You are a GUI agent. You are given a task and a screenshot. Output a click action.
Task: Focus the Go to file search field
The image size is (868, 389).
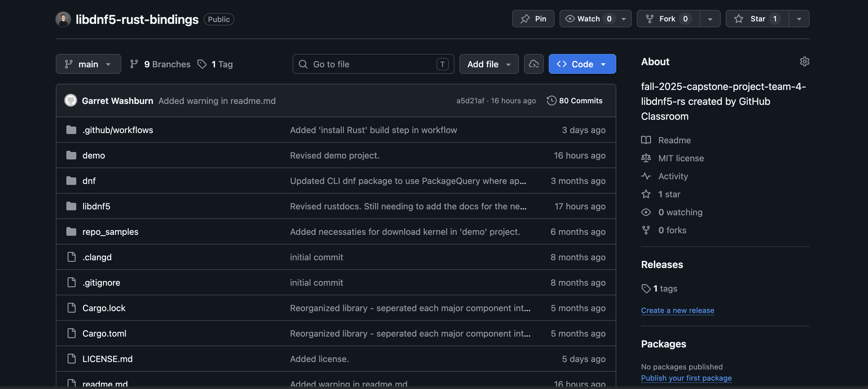(373, 64)
